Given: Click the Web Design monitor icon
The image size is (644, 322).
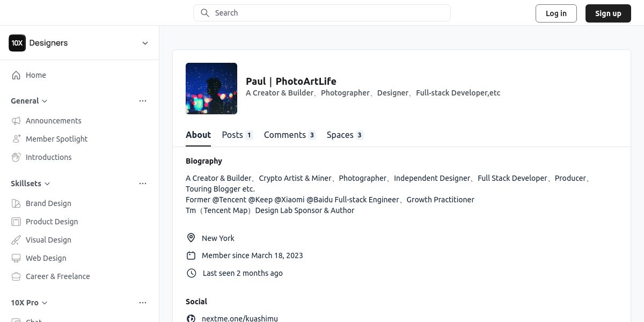Looking at the screenshot, I should click(16, 258).
